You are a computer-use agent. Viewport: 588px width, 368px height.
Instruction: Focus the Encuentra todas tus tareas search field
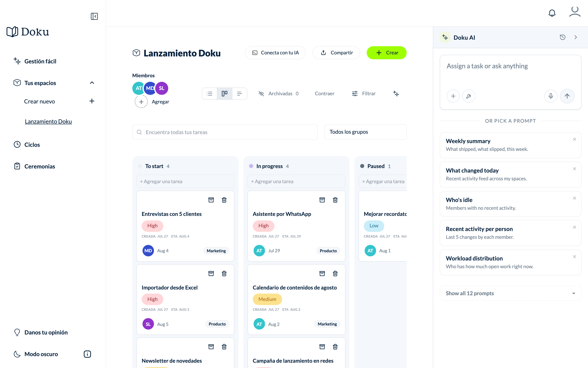pos(225,132)
